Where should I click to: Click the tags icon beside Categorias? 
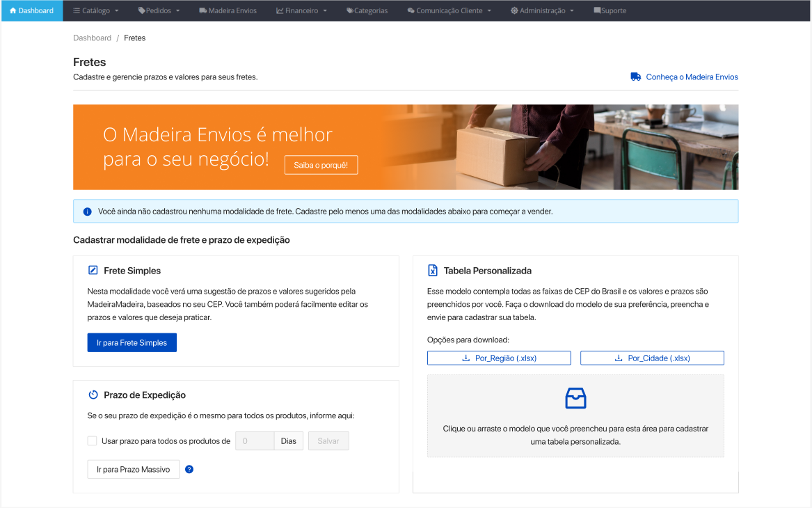pos(350,10)
